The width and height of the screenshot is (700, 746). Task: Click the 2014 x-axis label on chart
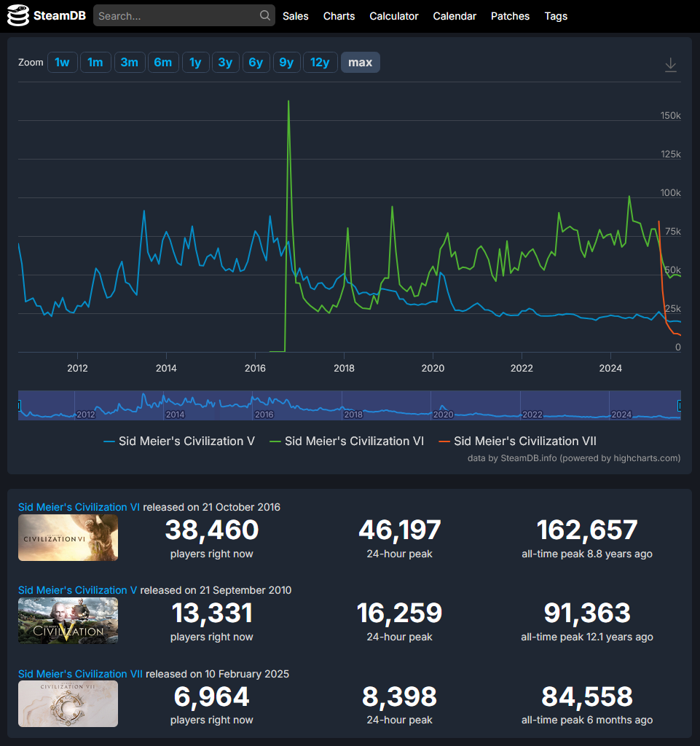tap(166, 368)
